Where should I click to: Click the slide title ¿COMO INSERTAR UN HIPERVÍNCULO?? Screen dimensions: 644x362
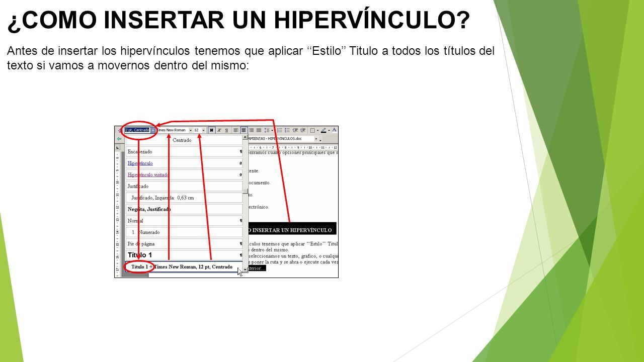239,20
